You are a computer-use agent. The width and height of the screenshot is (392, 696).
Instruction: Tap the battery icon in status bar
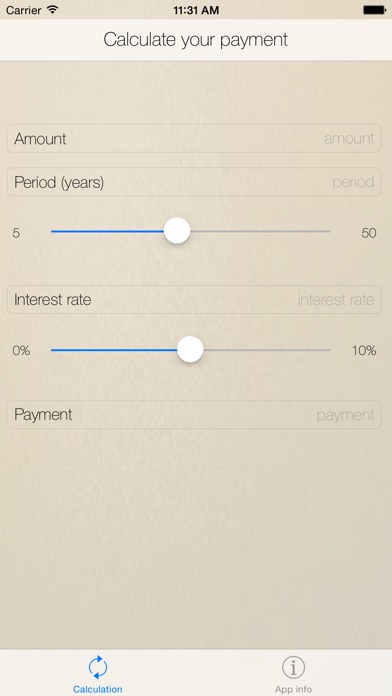coord(374,10)
